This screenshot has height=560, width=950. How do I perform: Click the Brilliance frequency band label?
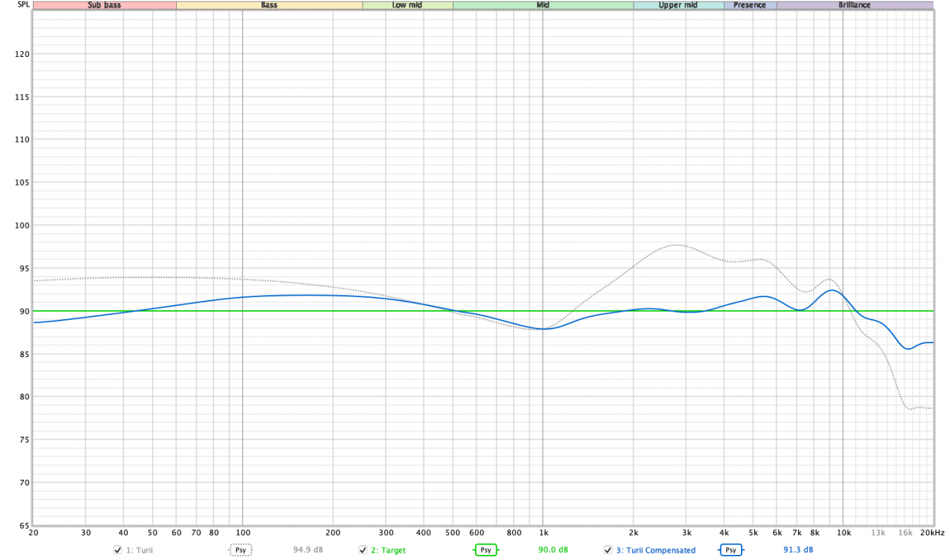point(855,5)
